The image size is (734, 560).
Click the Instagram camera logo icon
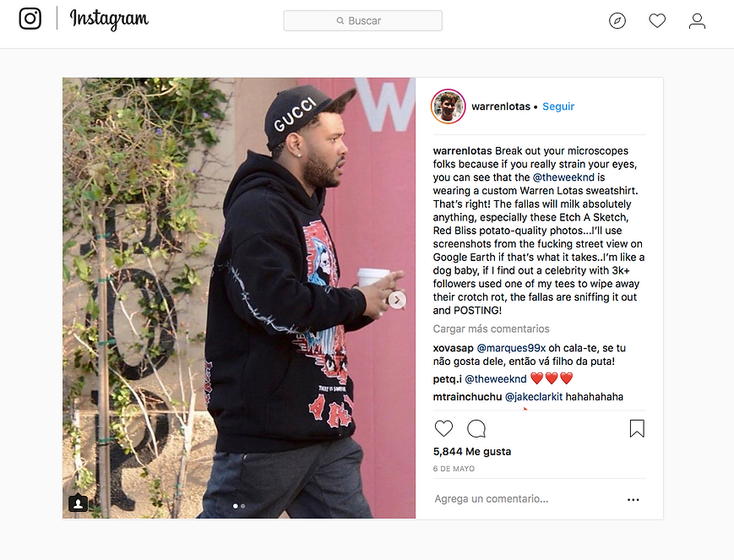[30, 19]
